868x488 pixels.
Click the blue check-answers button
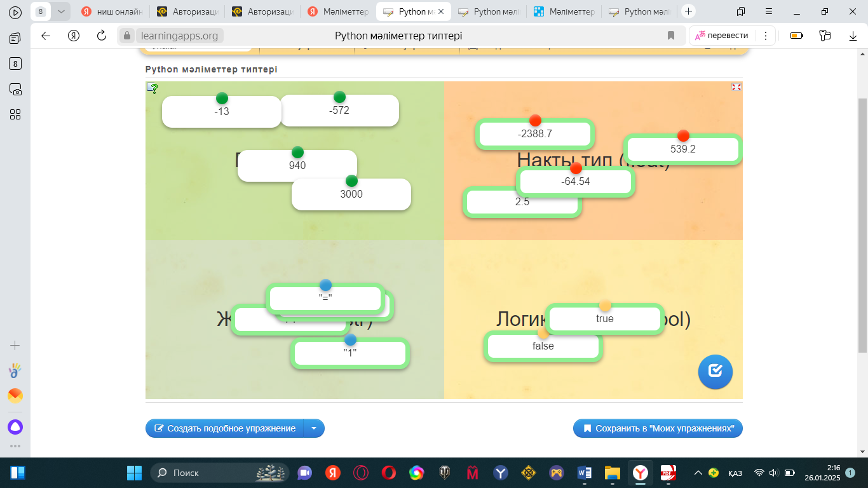715,371
